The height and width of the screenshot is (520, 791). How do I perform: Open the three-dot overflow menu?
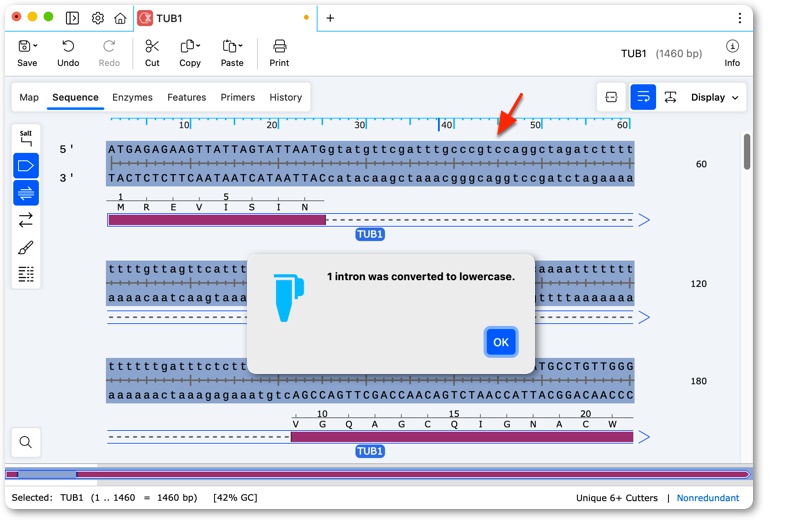coord(740,18)
